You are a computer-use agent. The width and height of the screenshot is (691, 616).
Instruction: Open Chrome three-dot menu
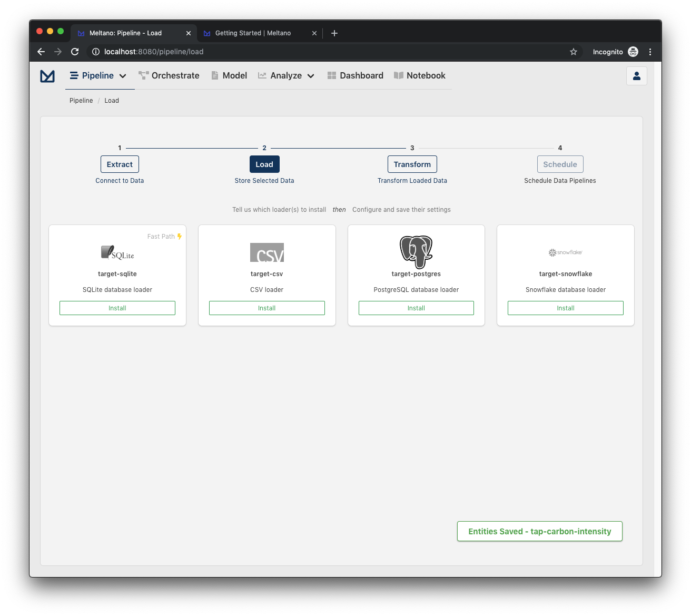[x=650, y=52]
